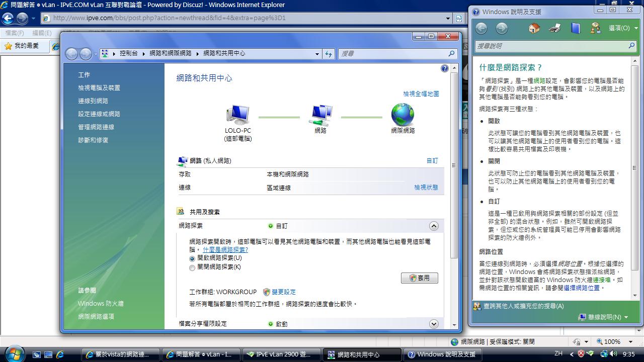644x362 pixels.
Task: Show hidden tray icons arrow
Action: [572, 354]
